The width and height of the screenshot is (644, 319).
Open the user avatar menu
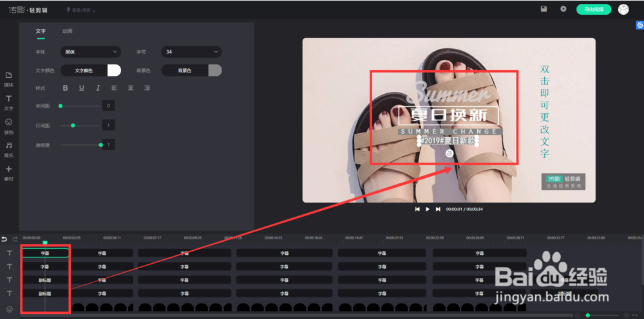tap(623, 10)
